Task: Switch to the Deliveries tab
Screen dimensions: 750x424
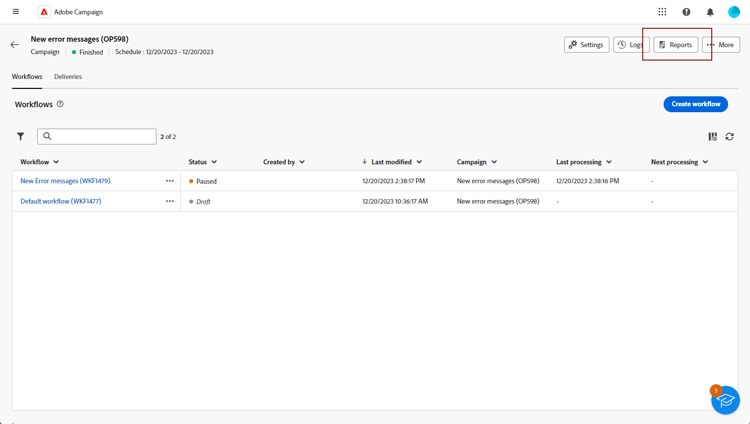Action: click(x=68, y=77)
